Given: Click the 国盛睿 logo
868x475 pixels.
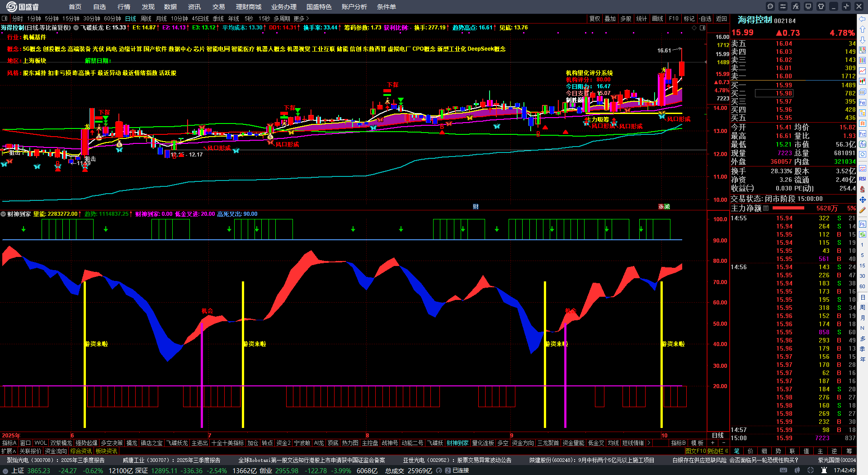Looking at the screenshot, I should pos(23,7).
